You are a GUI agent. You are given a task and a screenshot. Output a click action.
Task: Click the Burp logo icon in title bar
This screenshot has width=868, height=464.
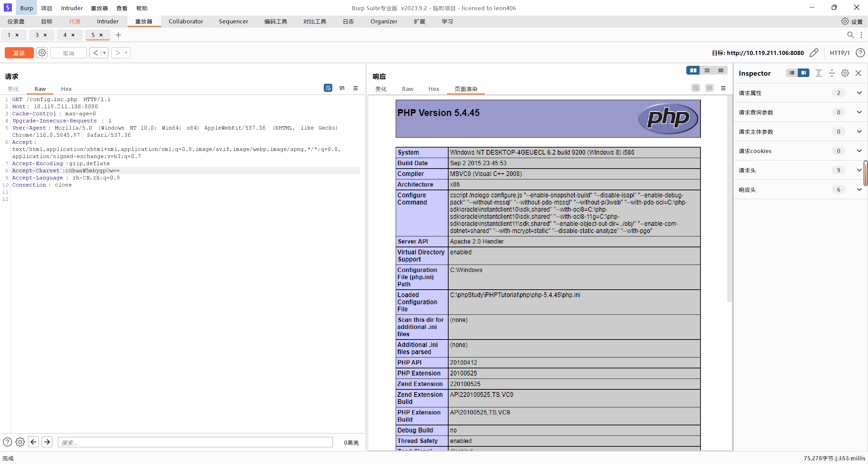tap(7, 7)
